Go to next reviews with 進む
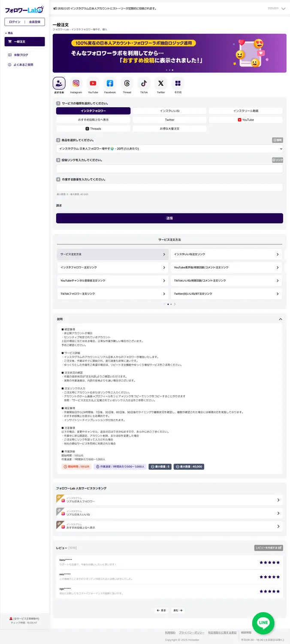The width and height of the screenshot is (290, 644). [x=178, y=610]
